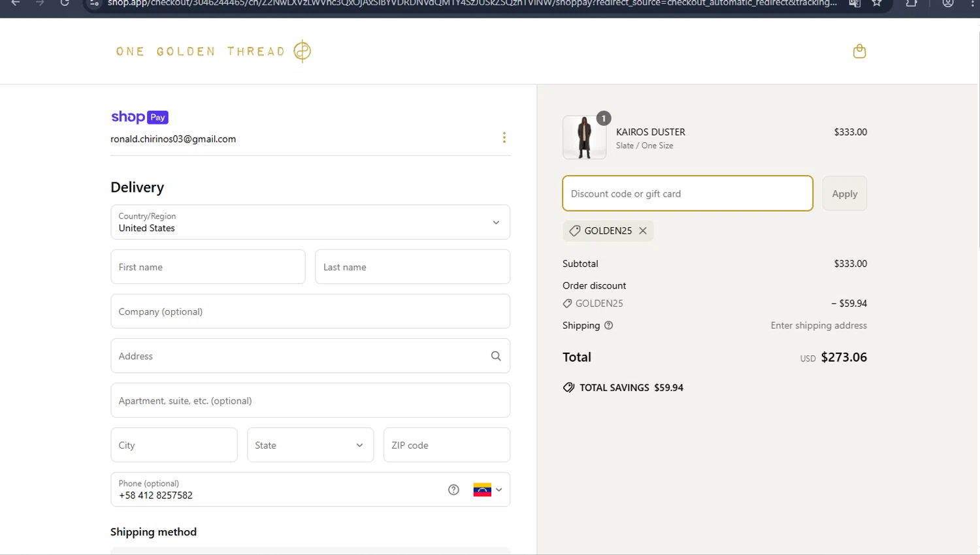Click the browser address bar URL

click(472, 3)
